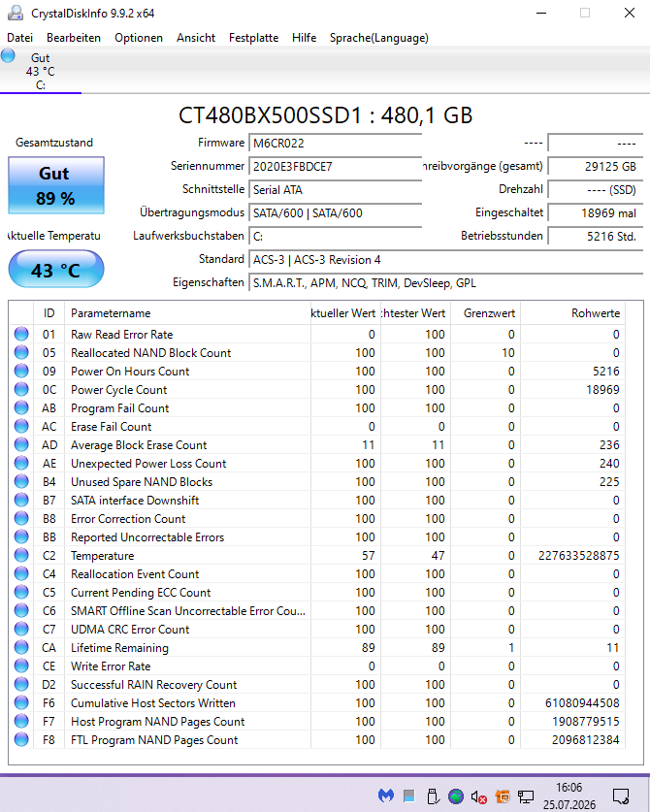Open the network tray icon
Viewport: 650px width, 812px height.
(x=526, y=796)
